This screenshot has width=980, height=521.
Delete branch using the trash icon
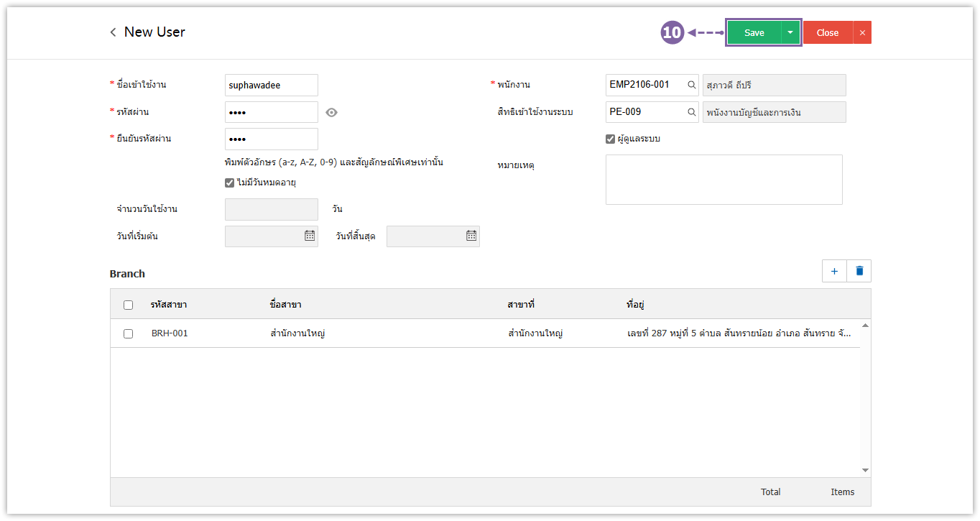859,271
